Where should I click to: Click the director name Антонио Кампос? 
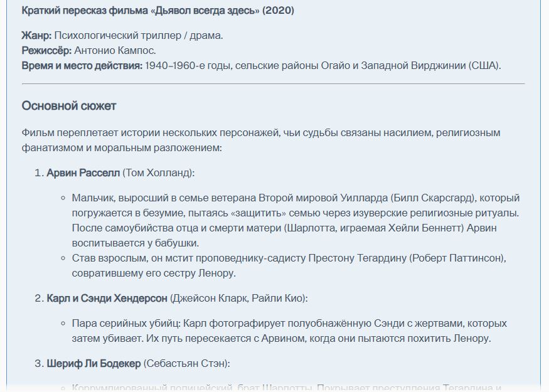115,51
